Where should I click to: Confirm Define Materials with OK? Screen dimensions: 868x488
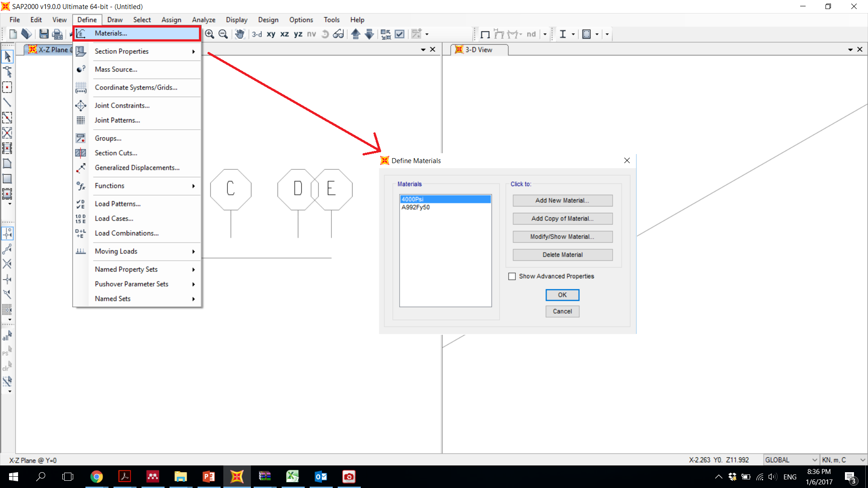coord(562,295)
